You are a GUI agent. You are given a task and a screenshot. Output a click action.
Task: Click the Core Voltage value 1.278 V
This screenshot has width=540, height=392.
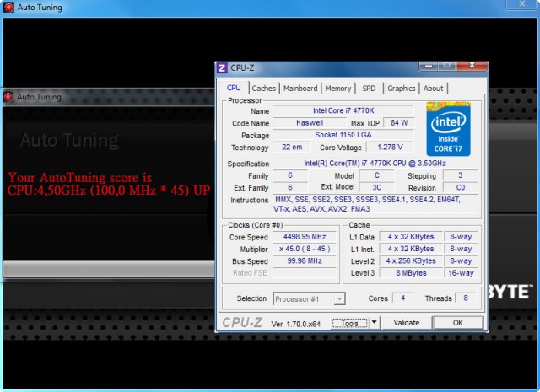pos(390,147)
